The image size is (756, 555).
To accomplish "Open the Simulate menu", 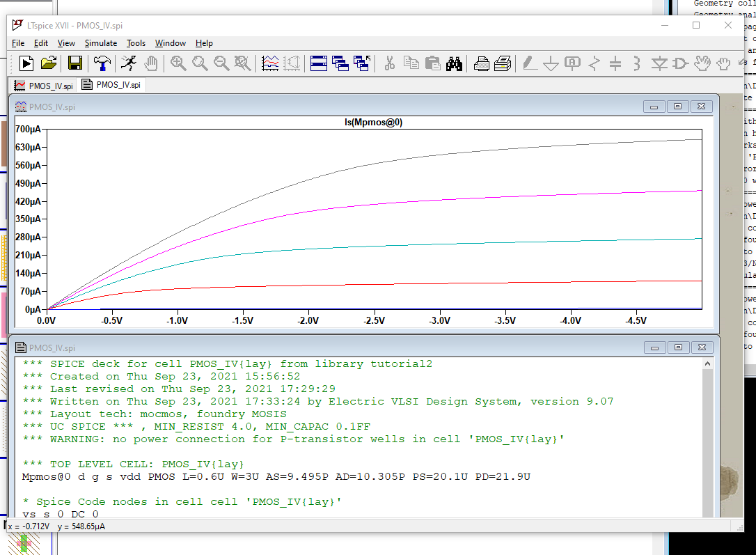I will pyautogui.click(x=101, y=43).
